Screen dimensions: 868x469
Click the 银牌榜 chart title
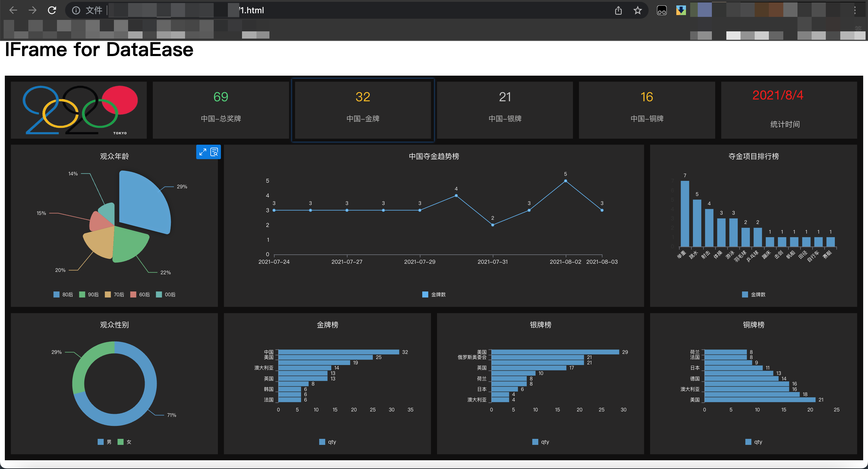point(540,324)
